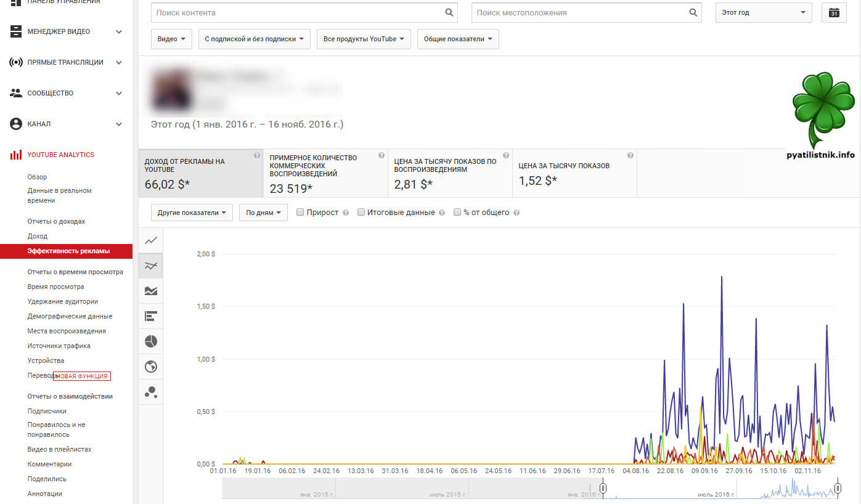Viewport: 861px width, 504px height.
Task: Open Понравилось и не понравилось report
Action: point(56,429)
